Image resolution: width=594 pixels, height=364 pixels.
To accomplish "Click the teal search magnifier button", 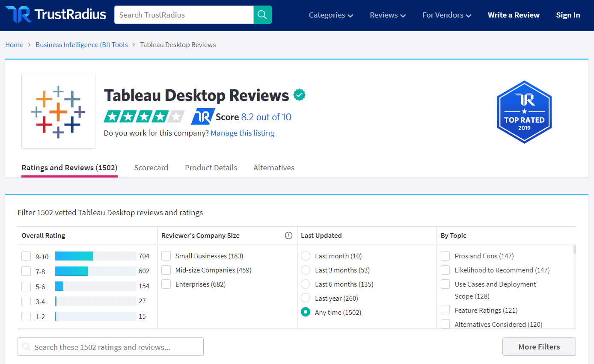I will (x=262, y=15).
